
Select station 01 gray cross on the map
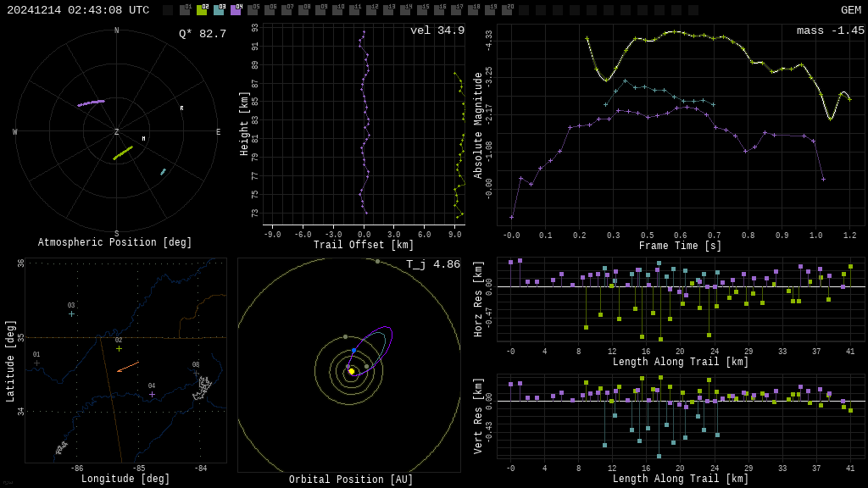click(x=36, y=363)
